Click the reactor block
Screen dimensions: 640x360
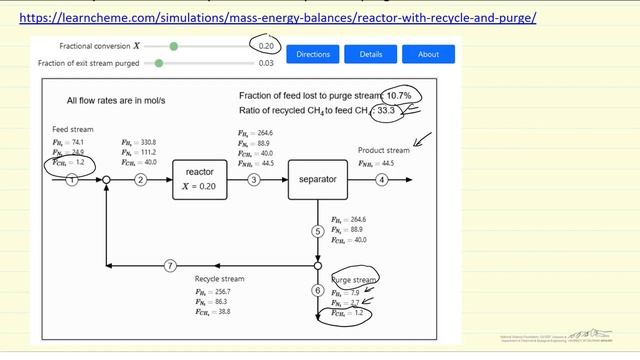click(200, 180)
